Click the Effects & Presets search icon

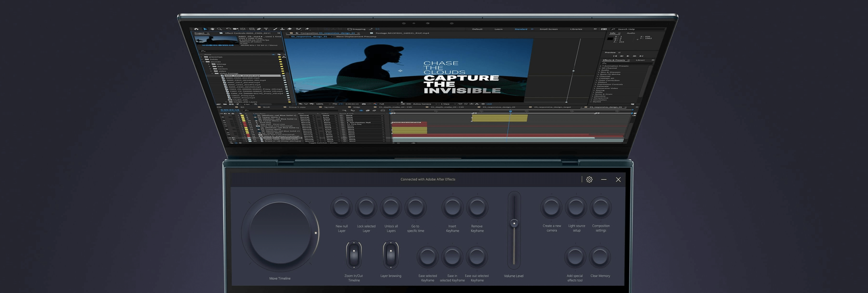click(x=604, y=63)
